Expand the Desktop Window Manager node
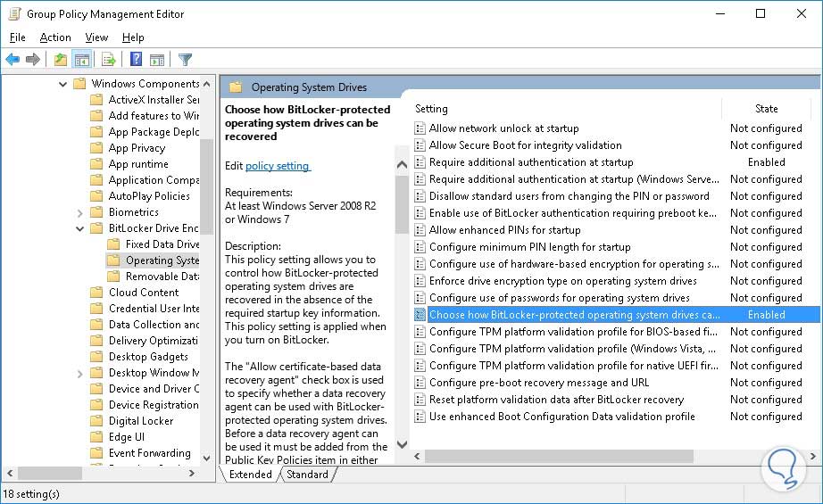Image resolution: width=823 pixels, height=504 pixels. [x=79, y=374]
